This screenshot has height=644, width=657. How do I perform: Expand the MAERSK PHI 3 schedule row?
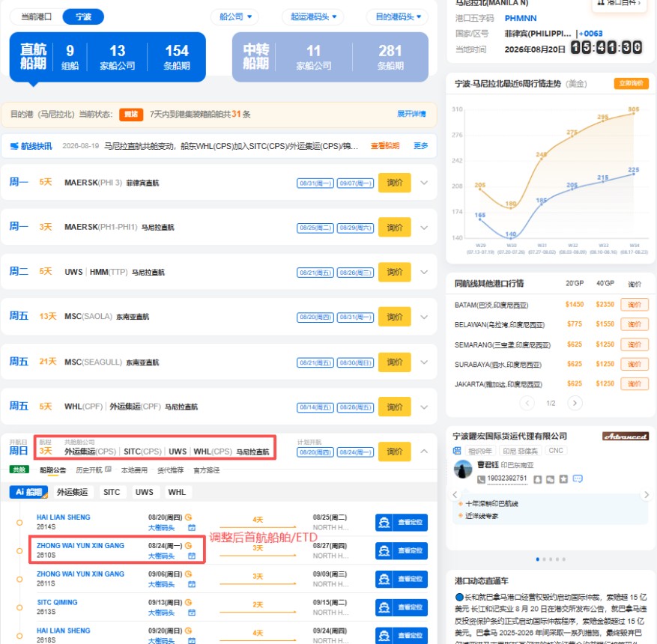point(424,183)
